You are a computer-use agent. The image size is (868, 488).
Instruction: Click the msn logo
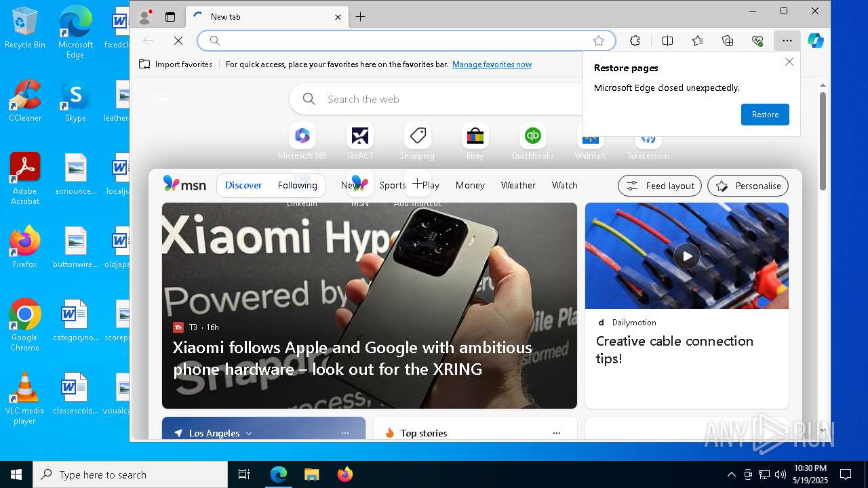pos(184,184)
